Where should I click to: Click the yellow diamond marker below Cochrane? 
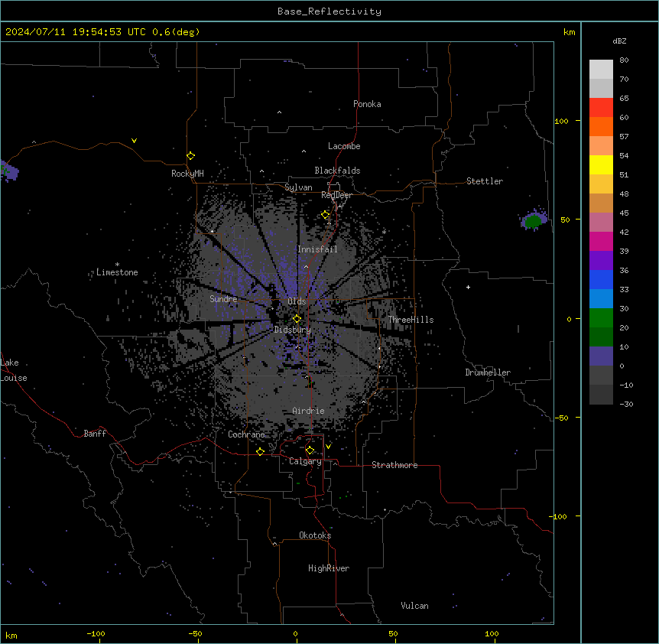point(260,451)
